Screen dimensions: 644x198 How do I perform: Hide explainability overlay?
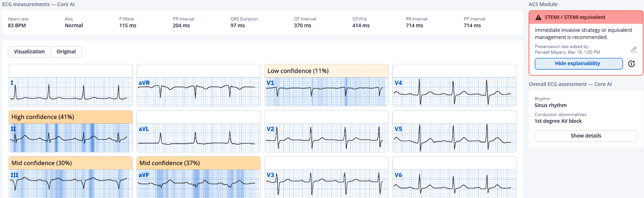tap(578, 64)
